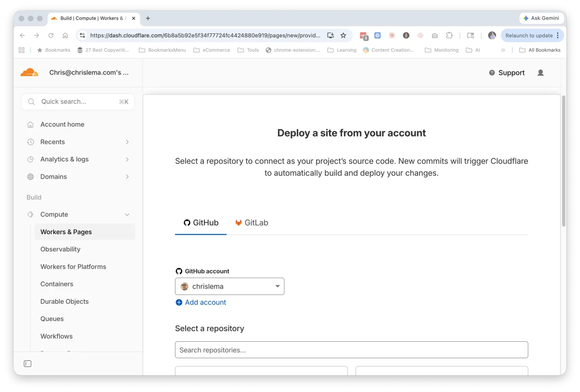
Task: Click the blue gear extension icon
Action: coord(377,35)
